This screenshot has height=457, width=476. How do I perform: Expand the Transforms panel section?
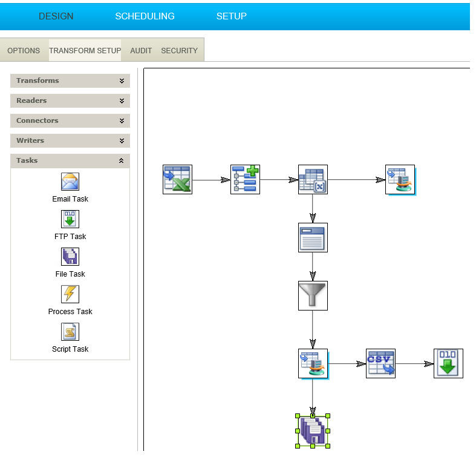coord(122,81)
